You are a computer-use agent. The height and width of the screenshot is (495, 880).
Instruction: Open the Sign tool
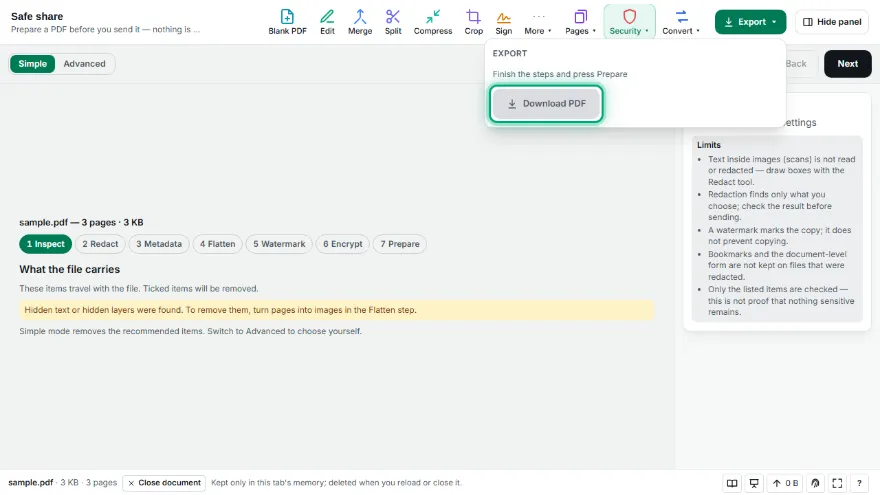(503, 22)
